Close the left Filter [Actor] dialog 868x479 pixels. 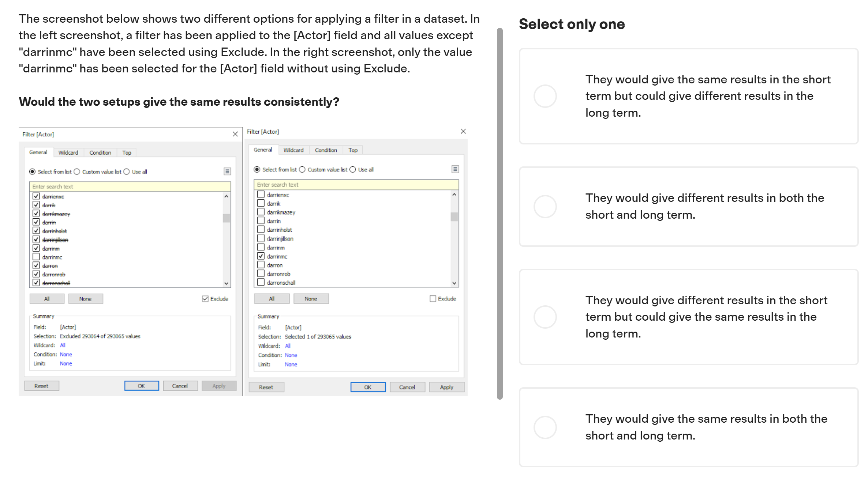point(235,134)
